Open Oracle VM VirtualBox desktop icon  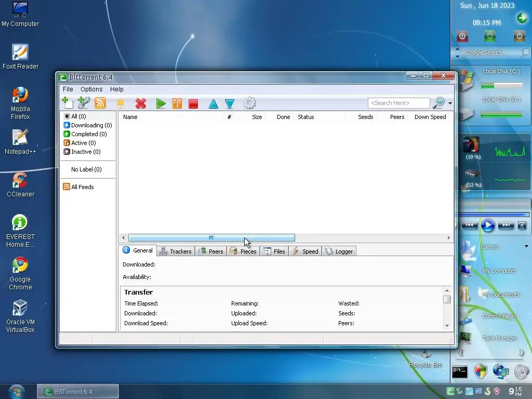(x=20, y=316)
